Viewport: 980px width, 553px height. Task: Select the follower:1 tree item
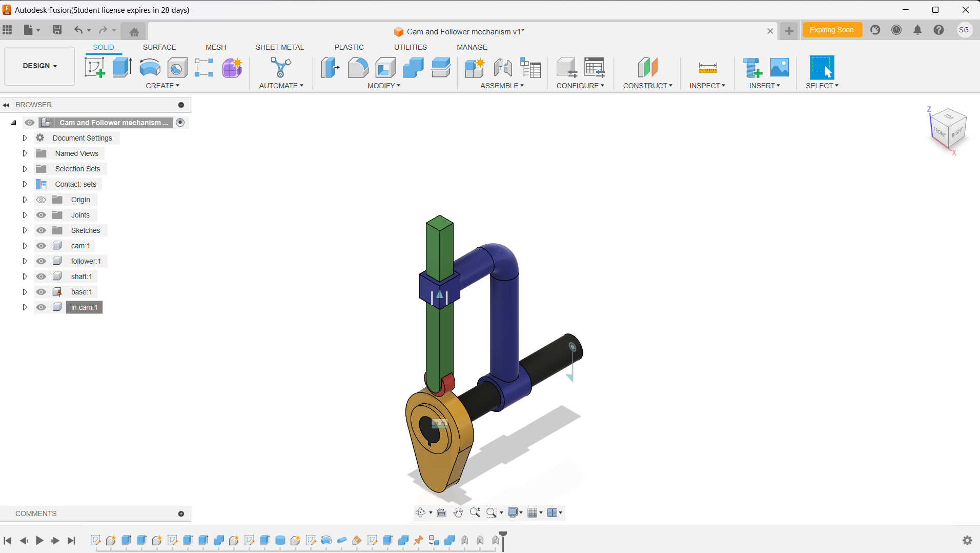click(86, 261)
